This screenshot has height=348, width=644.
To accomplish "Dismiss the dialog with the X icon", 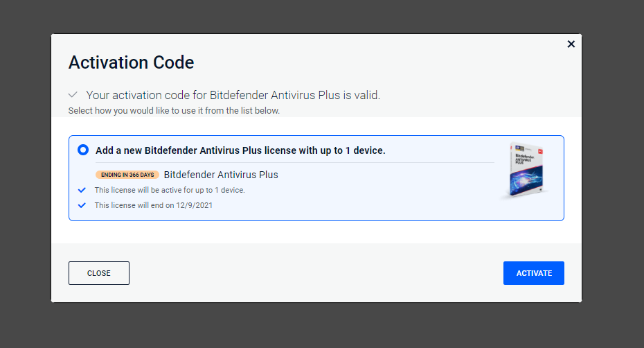I will (x=571, y=44).
